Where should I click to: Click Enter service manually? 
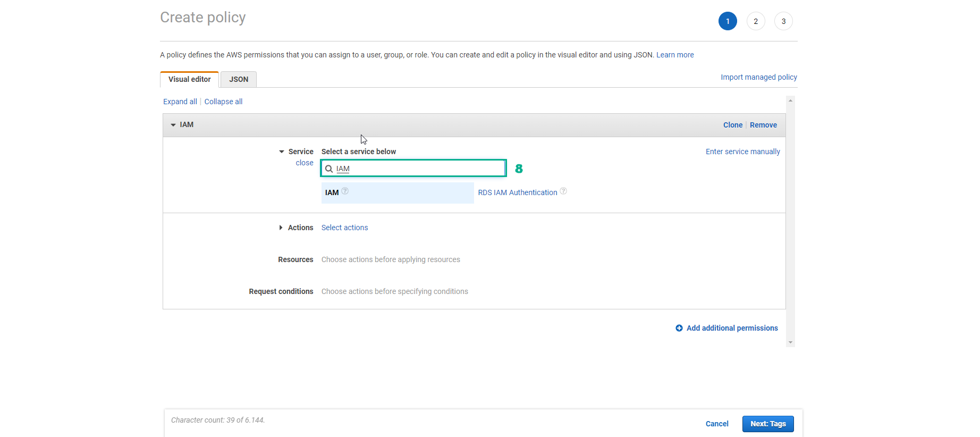pyautogui.click(x=743, y=152)
